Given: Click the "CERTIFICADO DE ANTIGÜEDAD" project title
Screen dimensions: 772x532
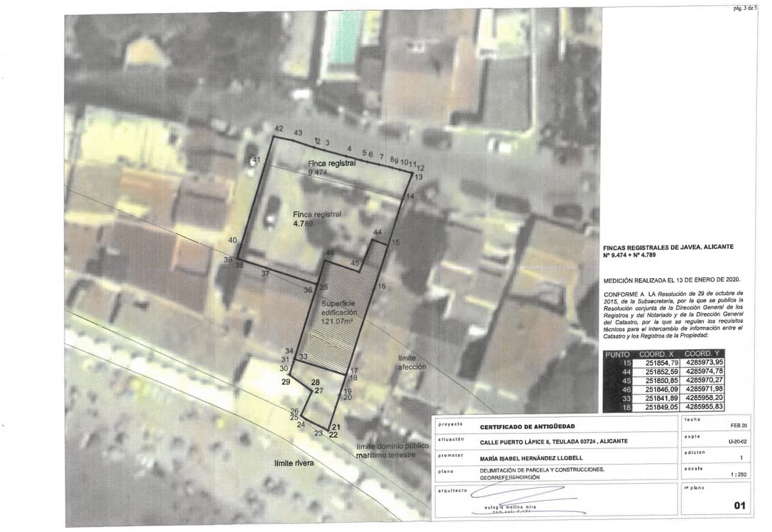Looking at the screenshot, I should click(x=527, y=426).
